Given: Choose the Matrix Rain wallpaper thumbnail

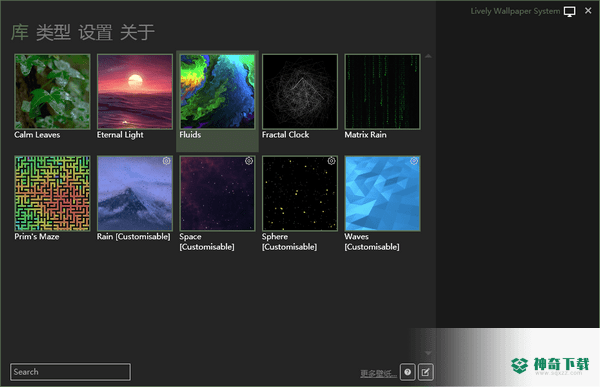Looking at the screenshot, I should click(382, 91).
